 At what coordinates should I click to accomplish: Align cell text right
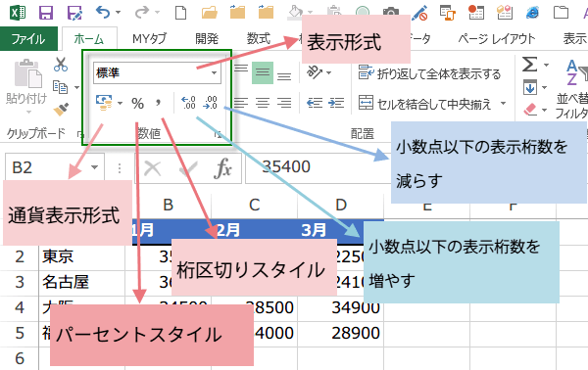(284, 103)
